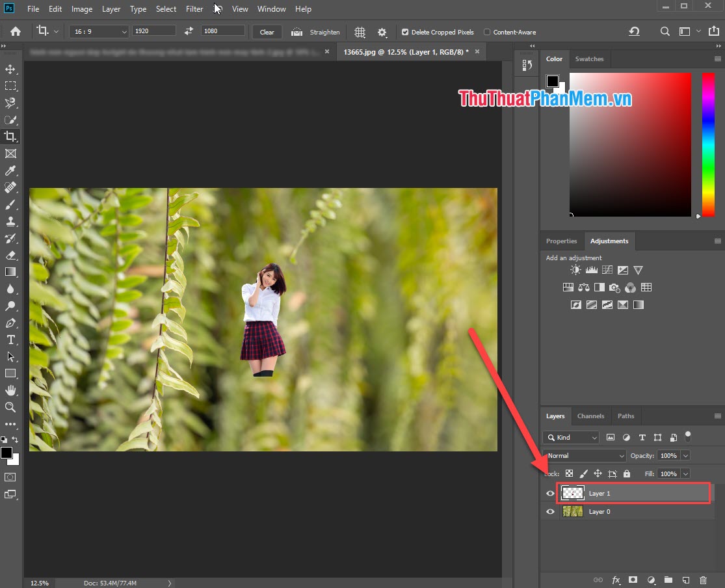Create a new layer

pyautogui.click(x=685, y=580)
